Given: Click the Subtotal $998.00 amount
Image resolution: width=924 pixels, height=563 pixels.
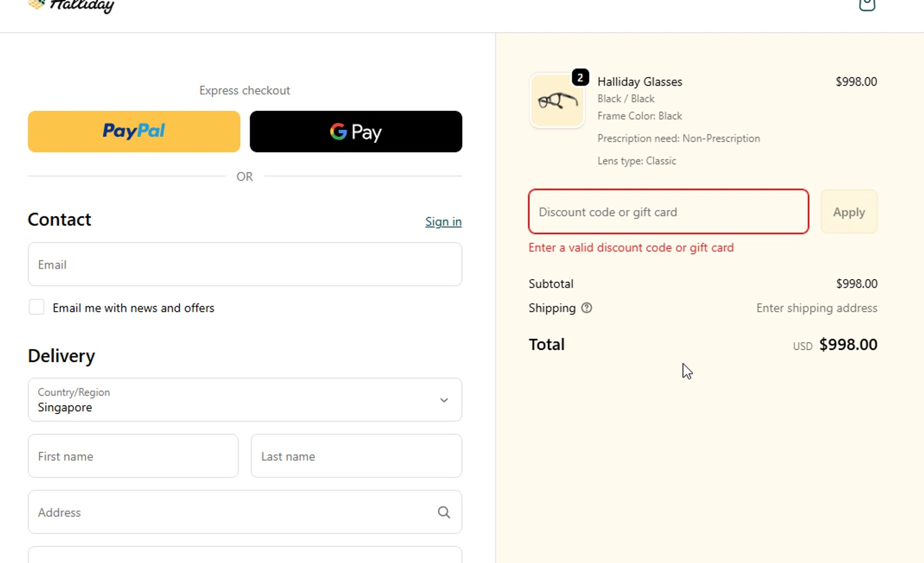Looking at the screenshot, I should tap(857, 283).
